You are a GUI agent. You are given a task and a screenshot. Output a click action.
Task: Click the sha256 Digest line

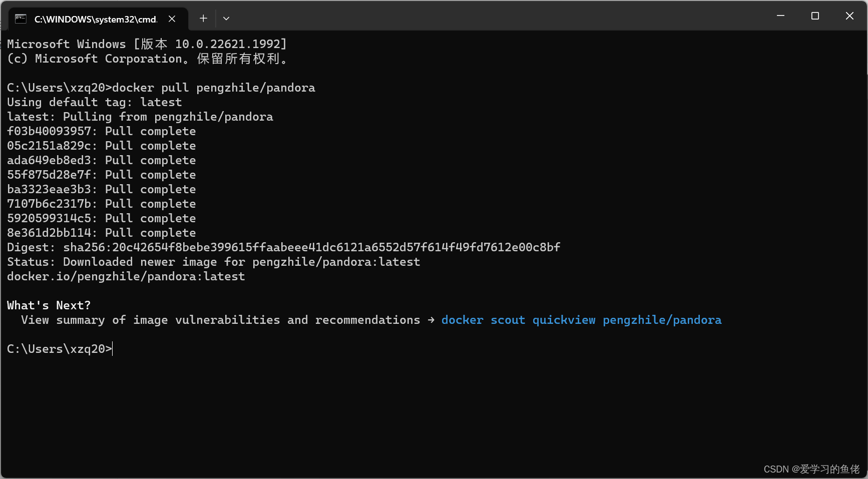283,247
